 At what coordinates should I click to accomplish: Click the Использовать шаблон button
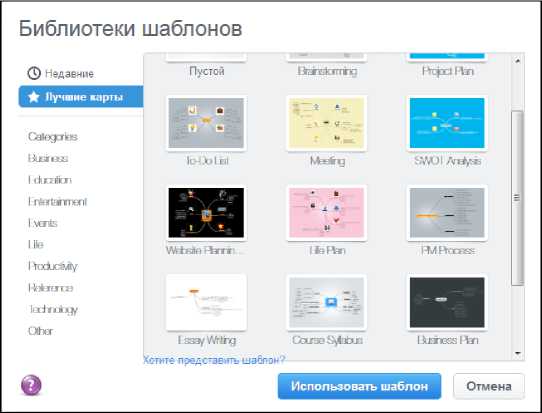(359, 386)
